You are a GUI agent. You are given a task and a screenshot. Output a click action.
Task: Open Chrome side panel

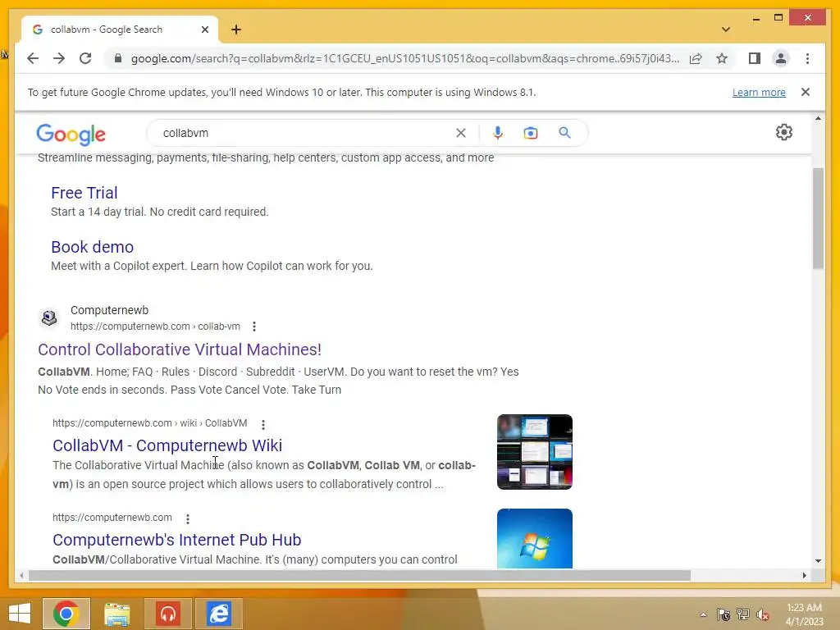tap(755, 58)
